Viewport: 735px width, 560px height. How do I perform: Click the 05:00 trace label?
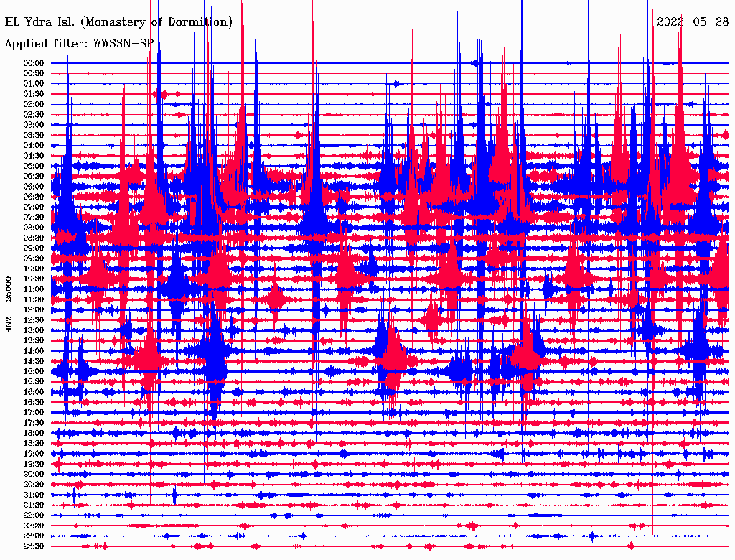[x=34, y=166]
